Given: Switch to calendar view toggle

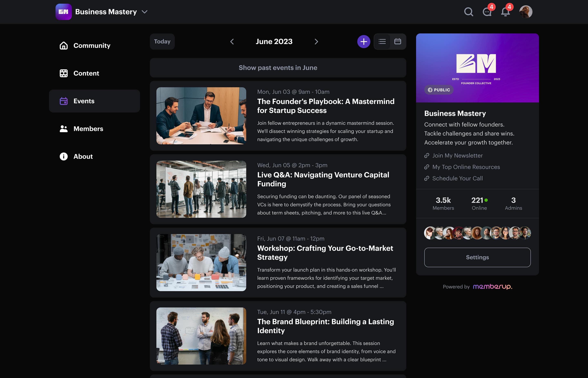Looking at the screenshot, I should click(x=397, y=41).
